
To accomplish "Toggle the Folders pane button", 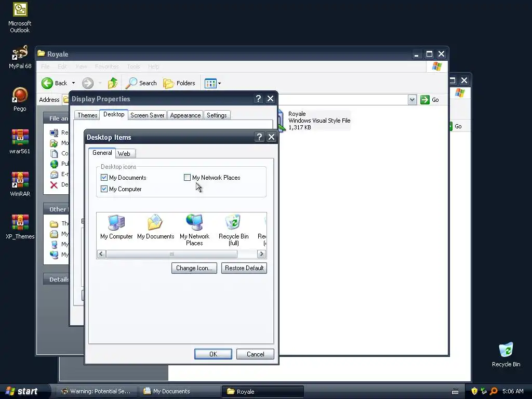I will [x=179, y=83].
